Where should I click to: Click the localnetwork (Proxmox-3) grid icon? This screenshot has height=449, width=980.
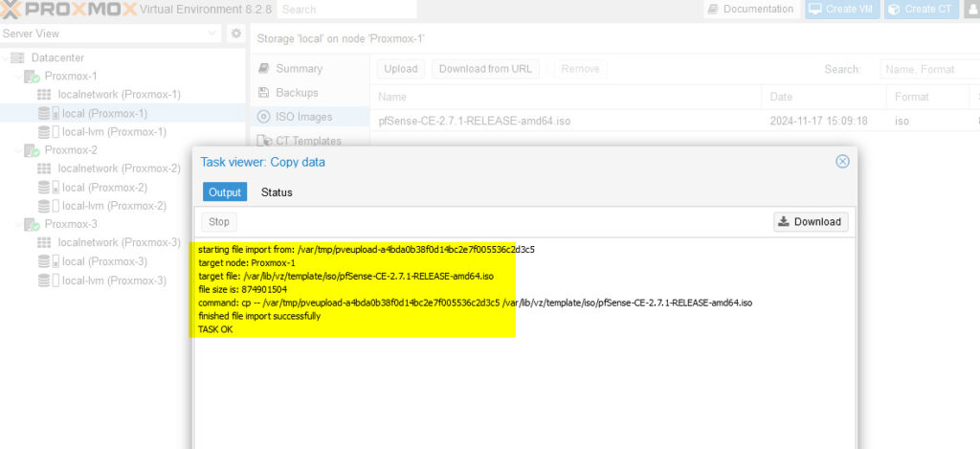(x=44, y=242)
